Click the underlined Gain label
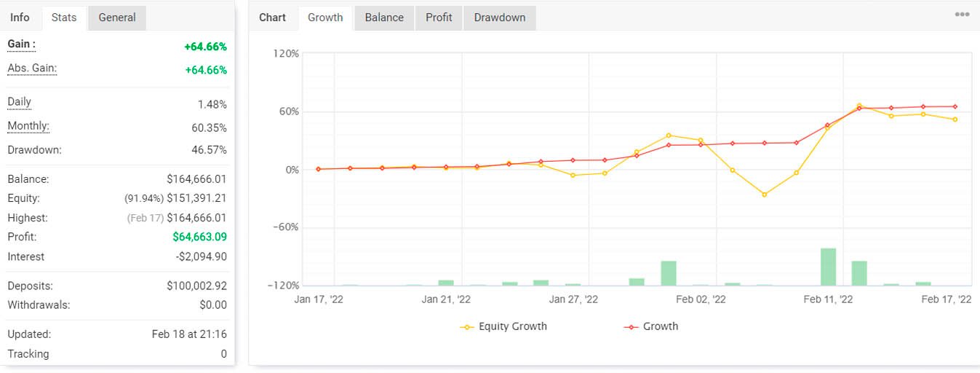The width and height of the screenshot is (980, 373). (21, 44)
